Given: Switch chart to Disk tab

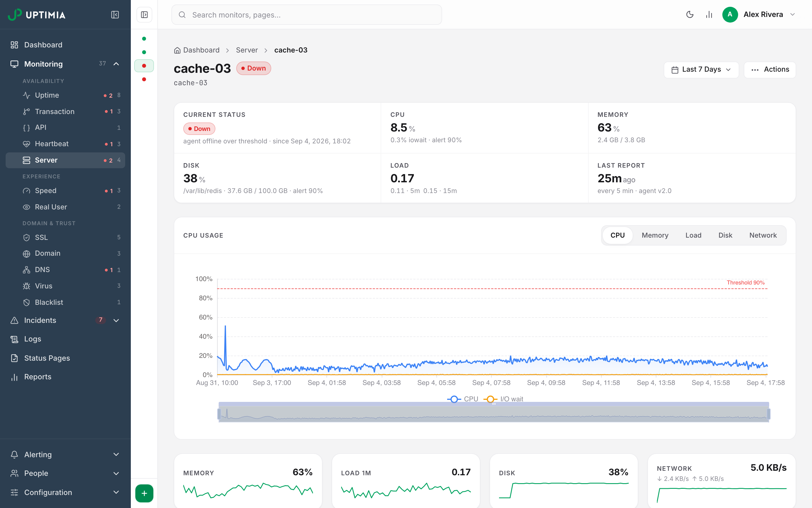Looking at the screenshot, I should [x=725, y=235].
